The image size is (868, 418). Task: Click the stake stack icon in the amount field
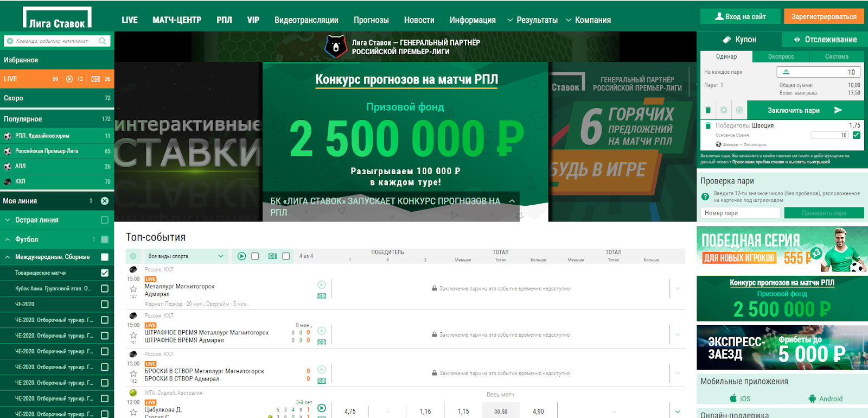point(786,72)
